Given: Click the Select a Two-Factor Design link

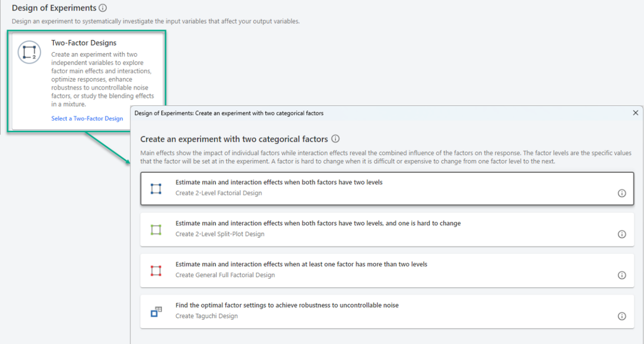Looking at the screenshot, I should (87, 118).
